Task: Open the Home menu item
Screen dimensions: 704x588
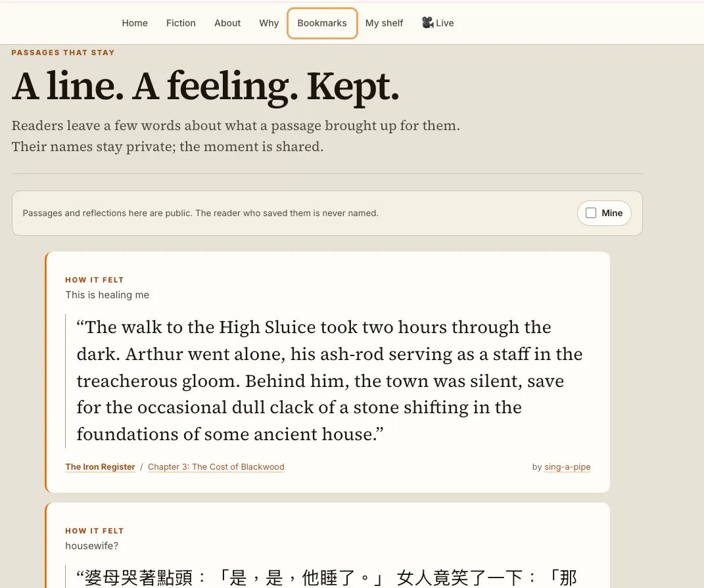Action: (x=135, y=23)
